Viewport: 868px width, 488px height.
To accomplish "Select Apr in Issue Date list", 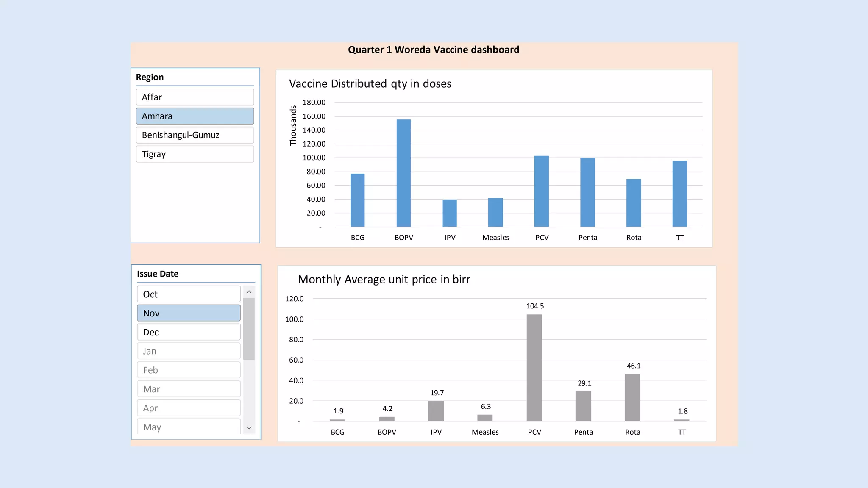I will click(x=189, y=408).
